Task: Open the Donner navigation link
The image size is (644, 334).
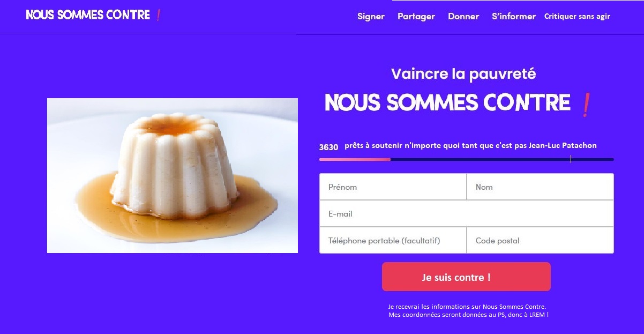Action: coord(463,17)
